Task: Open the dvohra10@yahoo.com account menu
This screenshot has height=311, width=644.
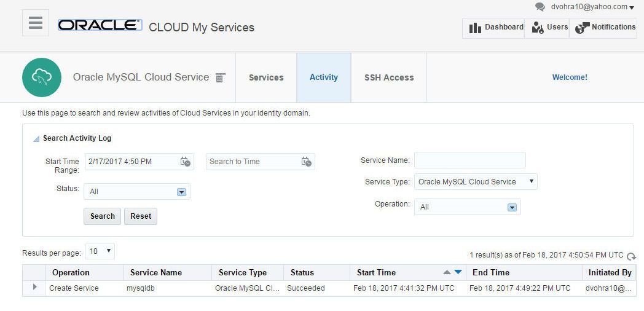Action: [x=592, y=7]
